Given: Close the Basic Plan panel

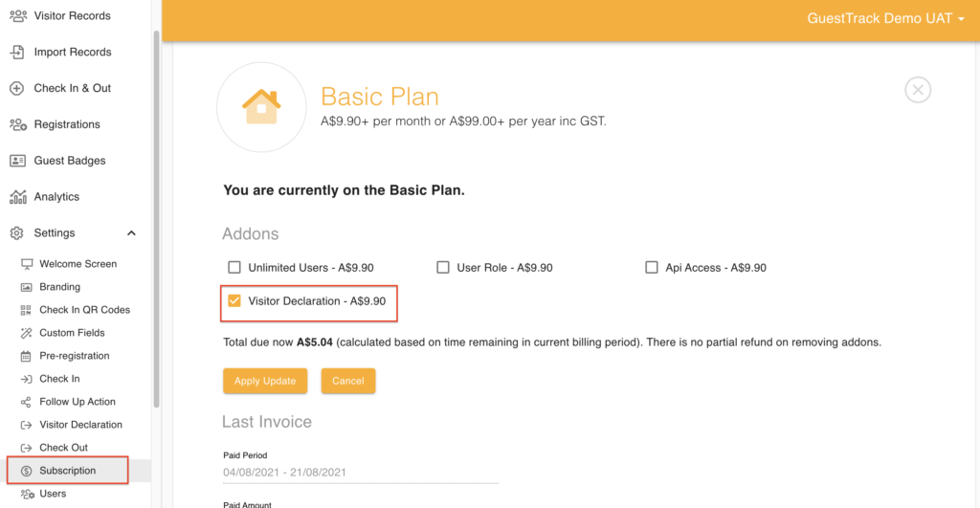Looking at the screenshot, I should (x=918, y=90).
